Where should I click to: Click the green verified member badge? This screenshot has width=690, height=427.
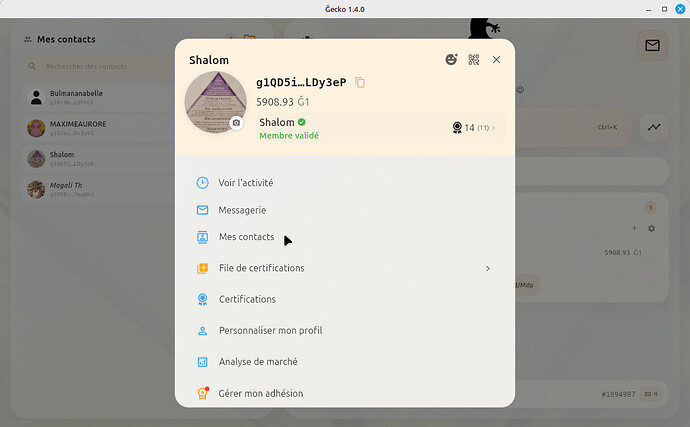(x=301, y=122)
